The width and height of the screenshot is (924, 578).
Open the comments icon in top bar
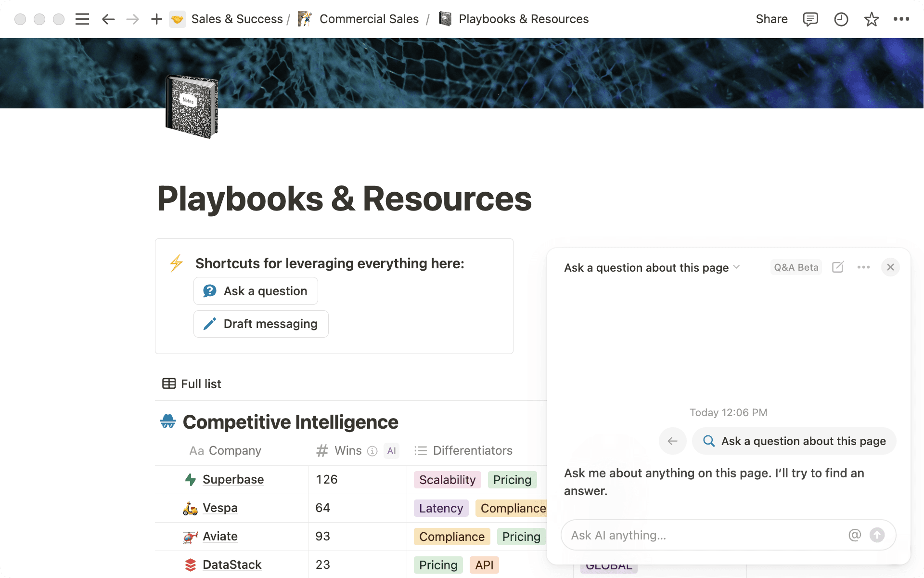tap(810, 19)
